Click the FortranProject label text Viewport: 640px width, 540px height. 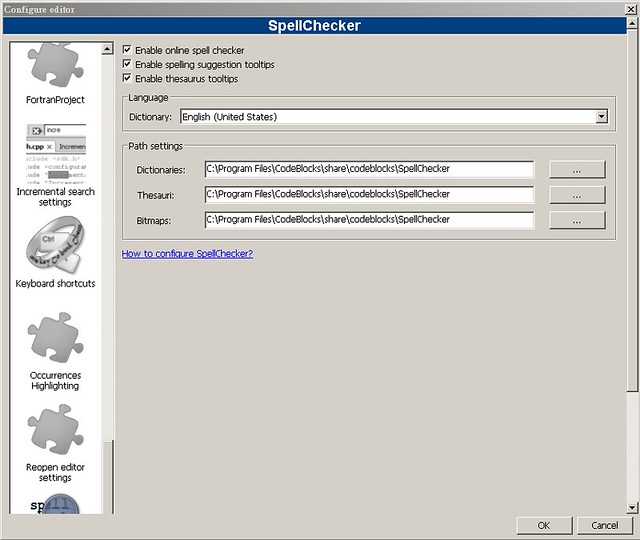tap(55, 100)
